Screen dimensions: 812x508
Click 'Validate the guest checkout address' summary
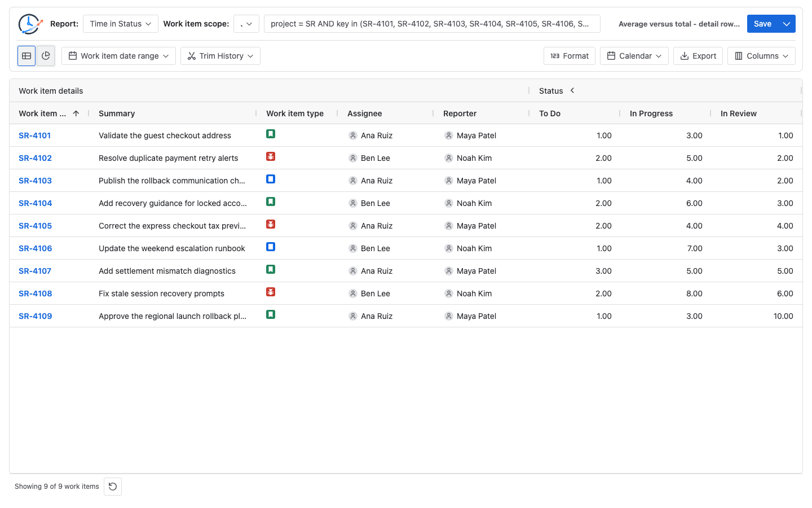(x=165, y=135)
